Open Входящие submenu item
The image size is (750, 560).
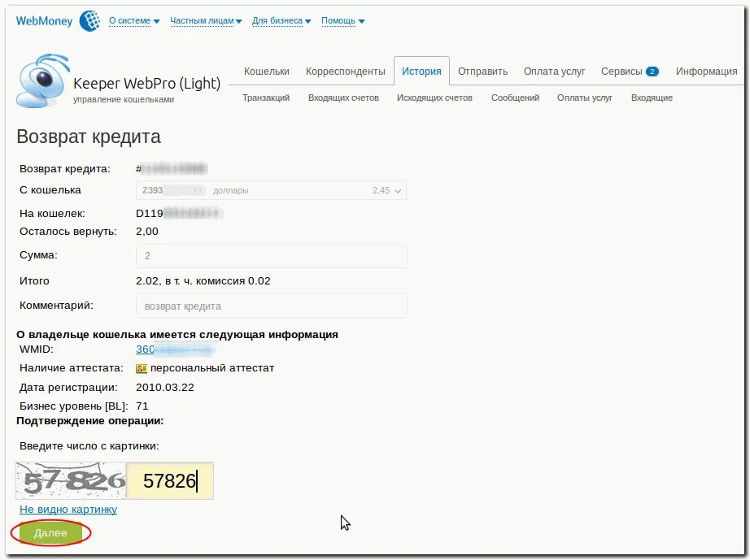[x=652, y=98]
